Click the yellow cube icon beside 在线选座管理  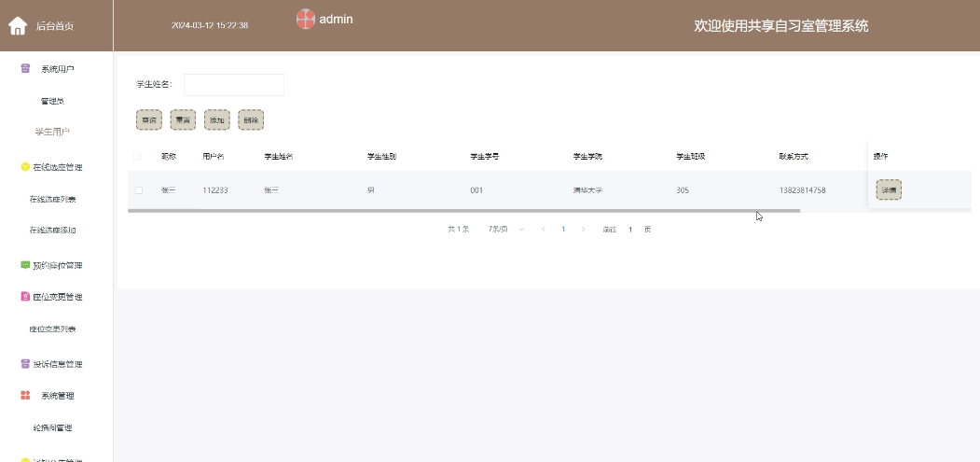[25, 167]
